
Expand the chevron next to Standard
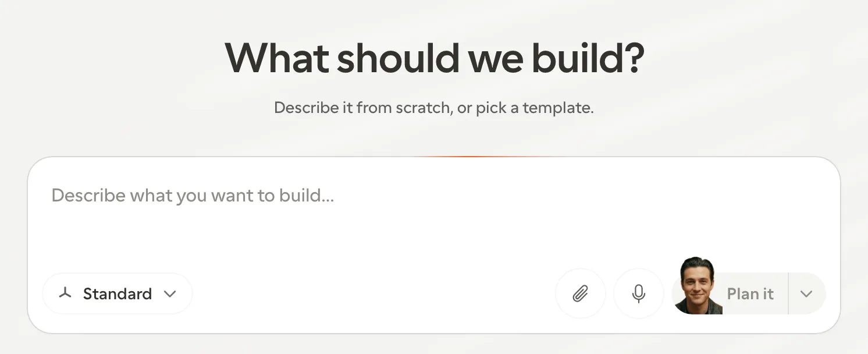170,294
